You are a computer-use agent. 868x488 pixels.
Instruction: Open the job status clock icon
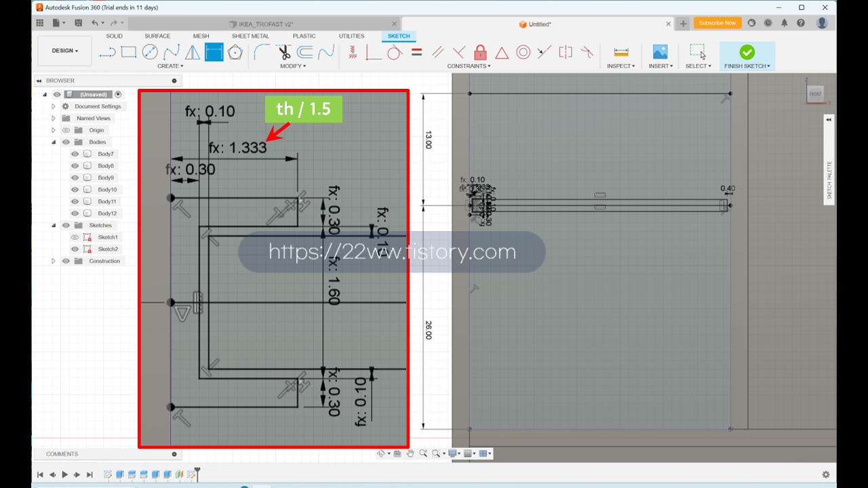[x=768, y=23]
